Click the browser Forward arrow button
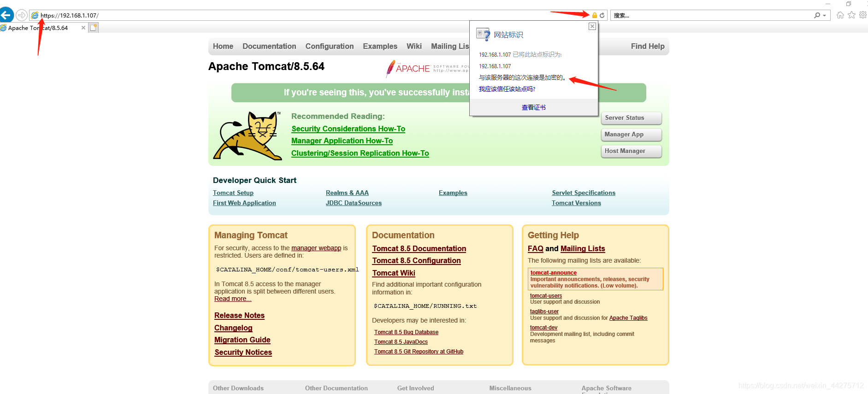868x394 pixels. (x=22, y=15)
